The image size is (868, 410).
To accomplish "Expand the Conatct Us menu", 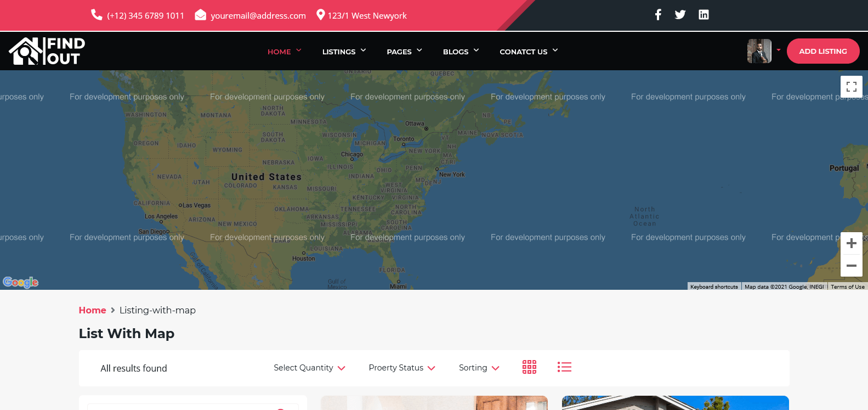I will pyautogui.click(x=529, y=52).
